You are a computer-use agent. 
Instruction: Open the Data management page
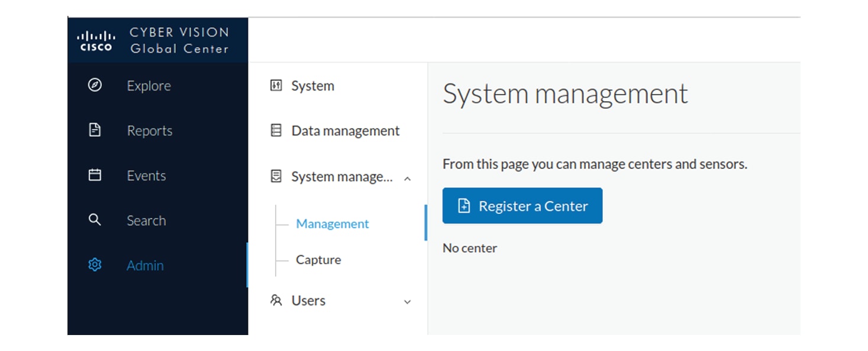click(345, 130)
